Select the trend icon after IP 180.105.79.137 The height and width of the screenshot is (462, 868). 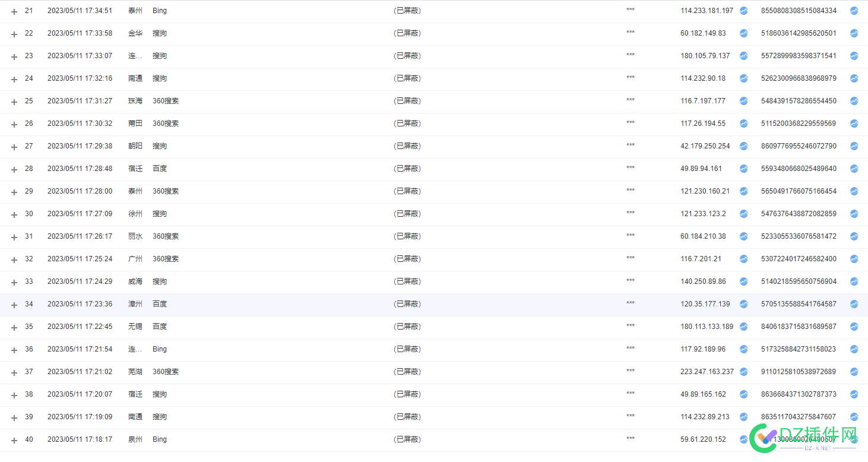tap(743, 56)
